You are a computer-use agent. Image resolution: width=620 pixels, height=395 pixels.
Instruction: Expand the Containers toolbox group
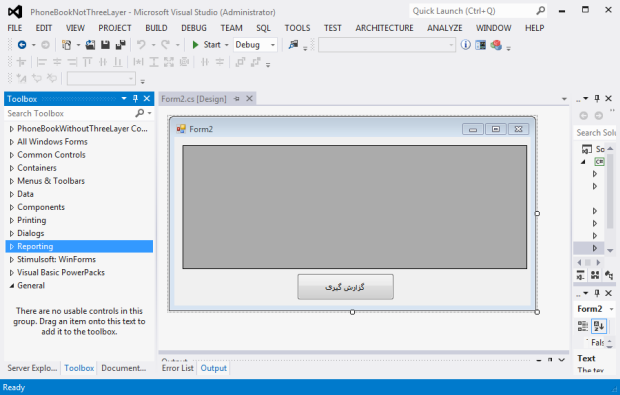[12, 168]
